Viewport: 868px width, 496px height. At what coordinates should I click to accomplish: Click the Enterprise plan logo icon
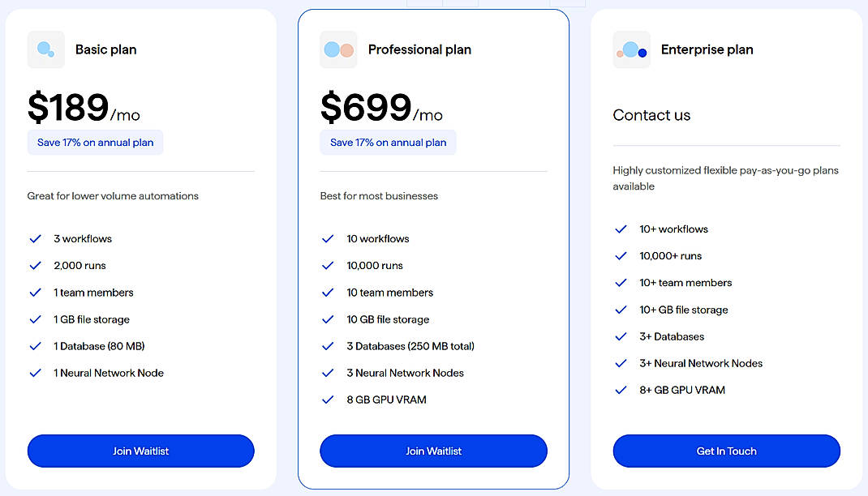pos(631,49)
